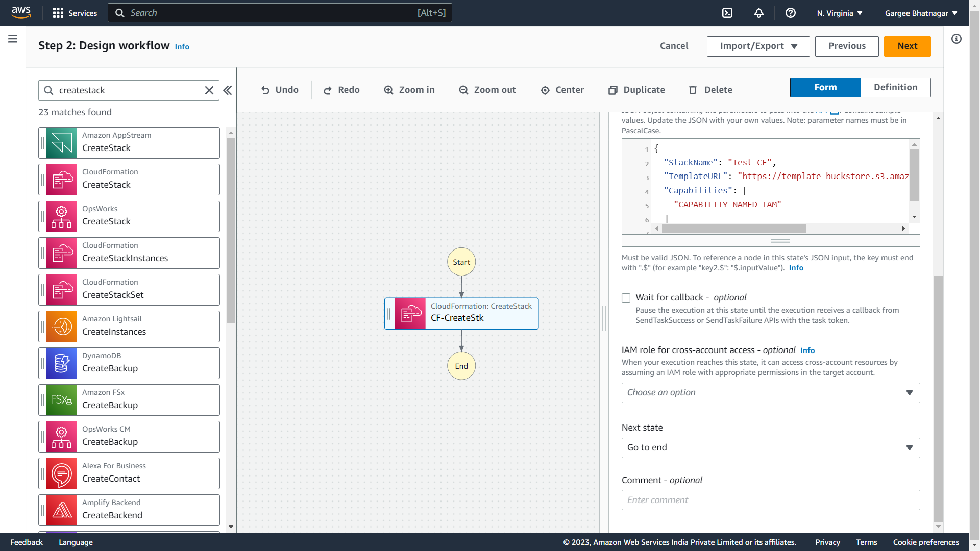Select the OpsWorks CreateStack action icon
This screenshot has width=980, height=551.
click(x=62, y=216)
